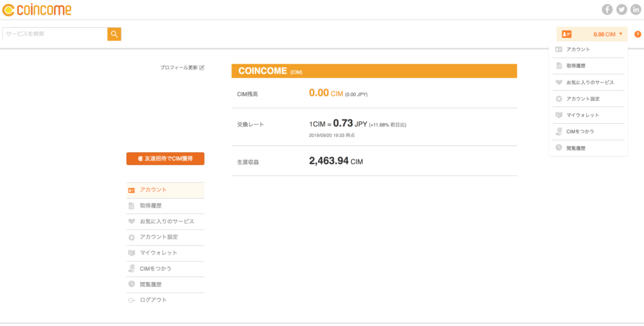Click the アカウント card icon in left sidebar
644x326 pixels.
pos(131,190)
